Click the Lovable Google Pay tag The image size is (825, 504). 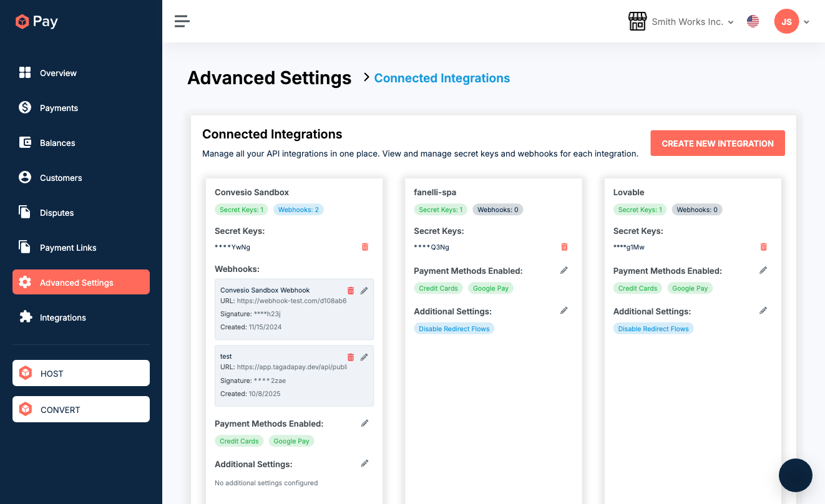690,288
